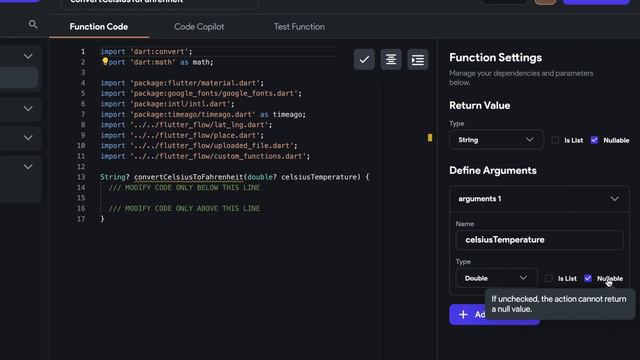
Task: Uncheck Nullable for celsiusTemperature argument
Action: [x=588, y=278]
